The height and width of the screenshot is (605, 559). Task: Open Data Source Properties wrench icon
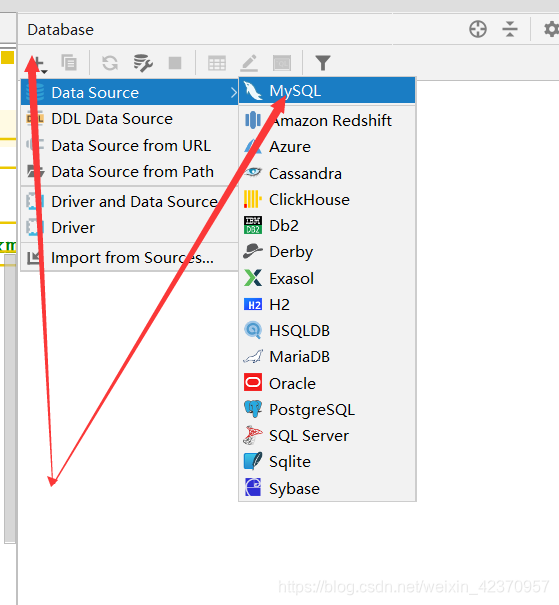click(143, 63)
